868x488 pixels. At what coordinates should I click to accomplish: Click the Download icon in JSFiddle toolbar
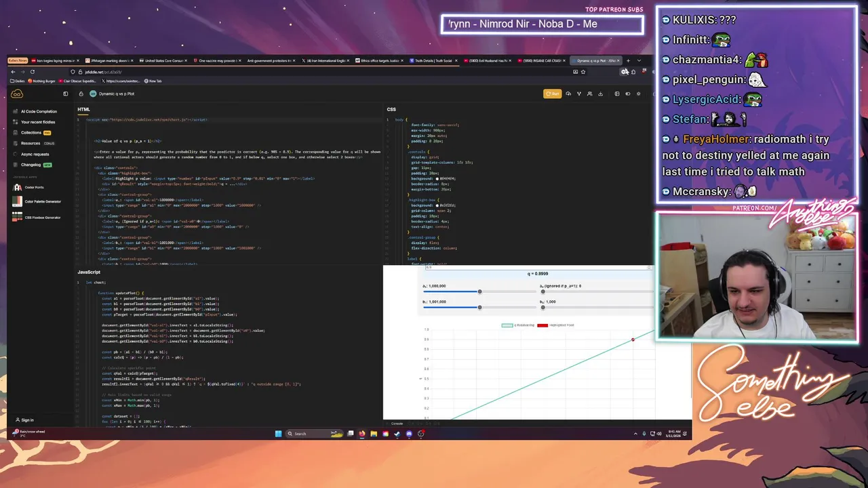click(600, 94)
